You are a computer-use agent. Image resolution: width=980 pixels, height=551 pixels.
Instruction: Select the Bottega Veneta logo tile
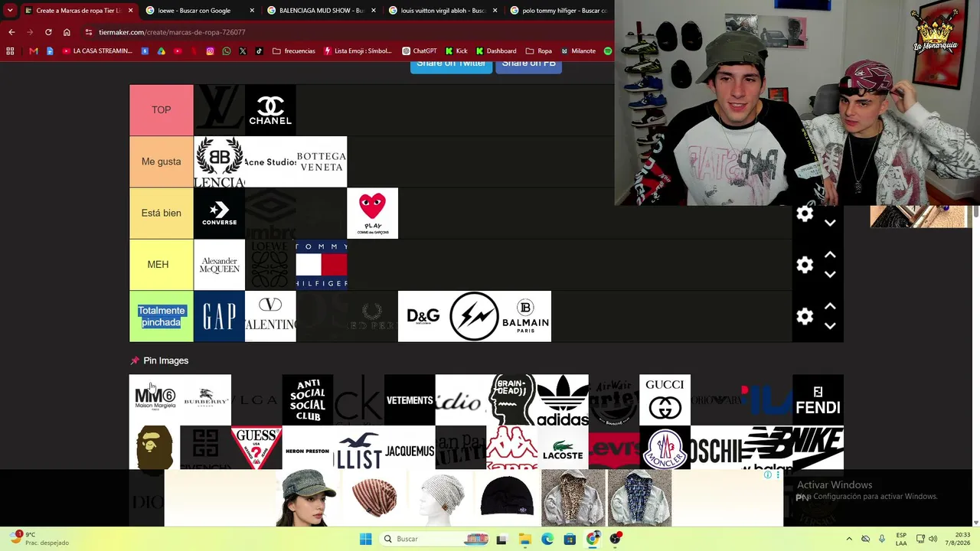[322, 161]
